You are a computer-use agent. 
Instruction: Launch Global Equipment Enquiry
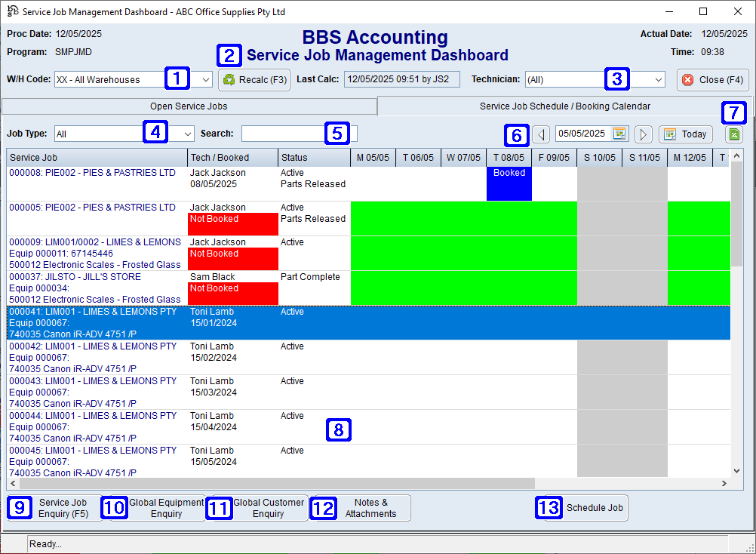(166, 507)
